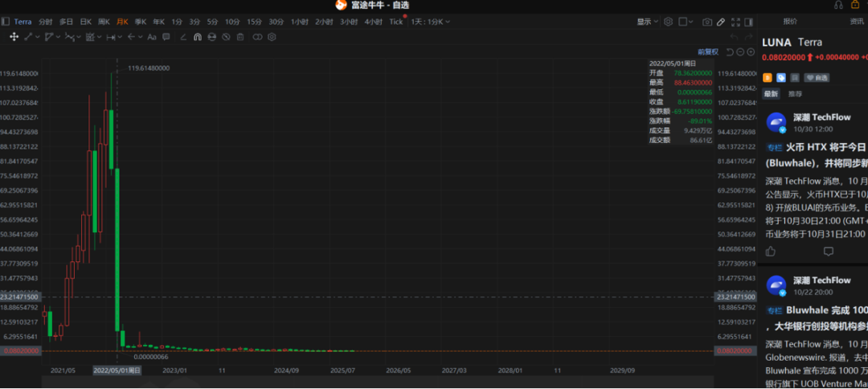The height and width of the screenshot is (389, 868).
Task: Open the Tick chart tab
Action: point(395,22)
